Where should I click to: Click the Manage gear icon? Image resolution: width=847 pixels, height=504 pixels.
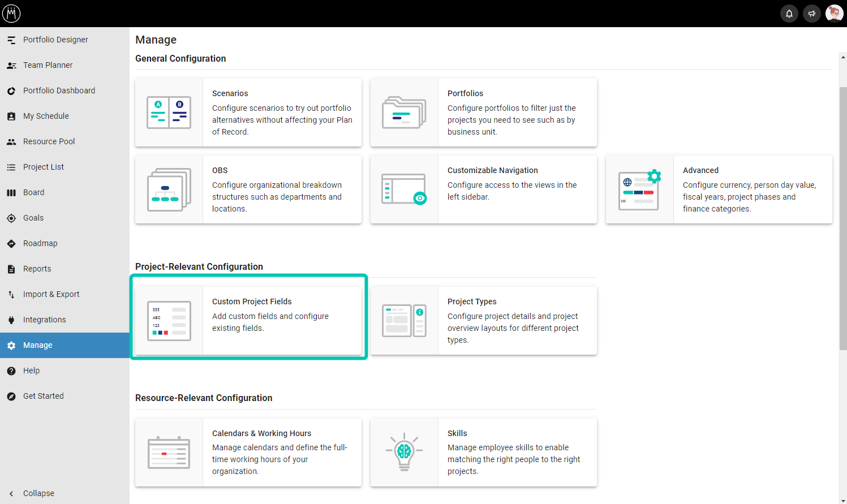pyautogui.click(x=11, y=346)
